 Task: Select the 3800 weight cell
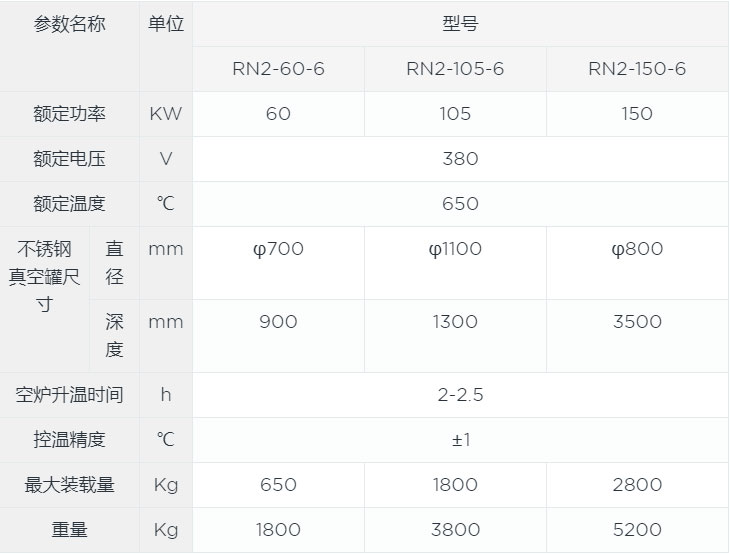pos(455,530)
